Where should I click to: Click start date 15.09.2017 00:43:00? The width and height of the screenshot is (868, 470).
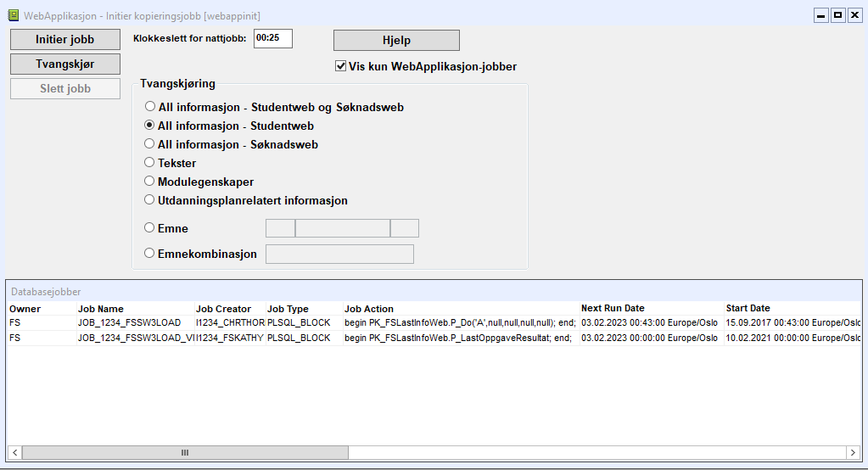point(793,322)
